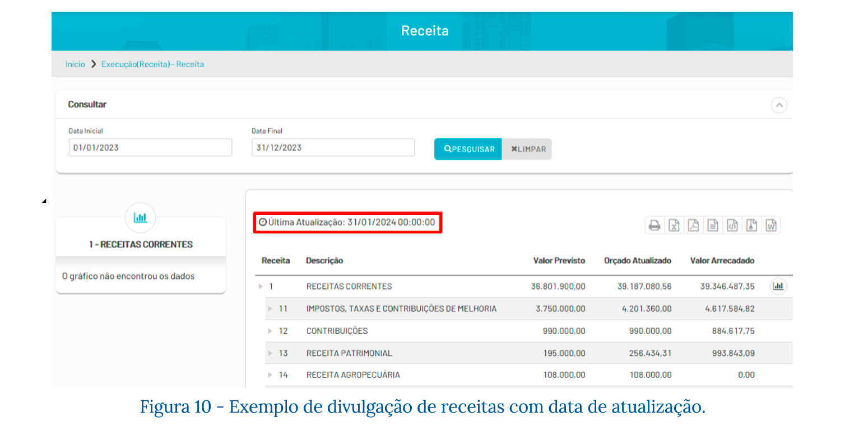Click the Limpar button
The image size is (868, 435).
coord(527,149)
